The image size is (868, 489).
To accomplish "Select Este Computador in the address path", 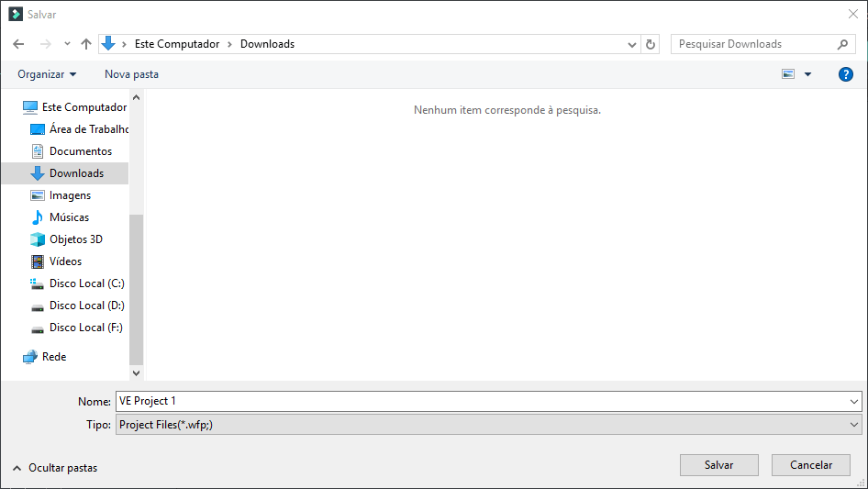I will point(177,44).
